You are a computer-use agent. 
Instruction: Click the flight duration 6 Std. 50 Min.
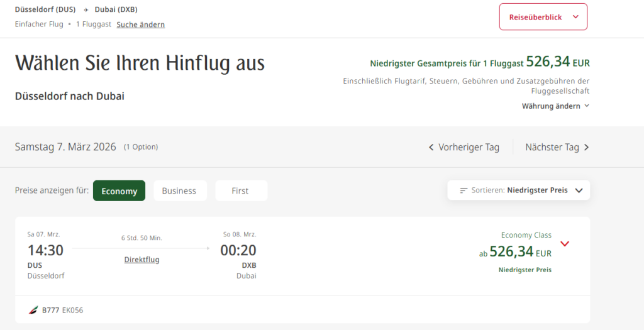tap(142, 238)
